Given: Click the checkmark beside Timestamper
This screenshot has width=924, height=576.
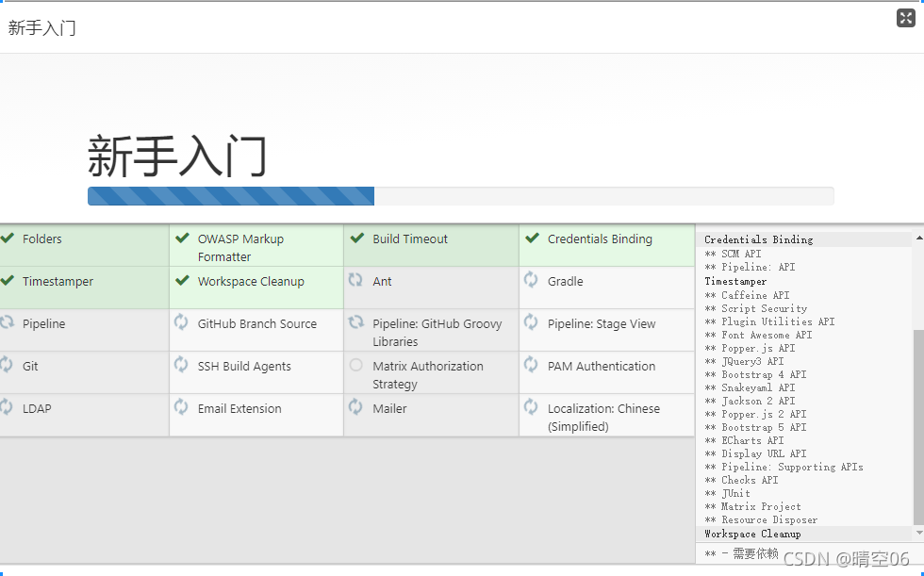Looking at the screenshot, I should pos(8,280).
